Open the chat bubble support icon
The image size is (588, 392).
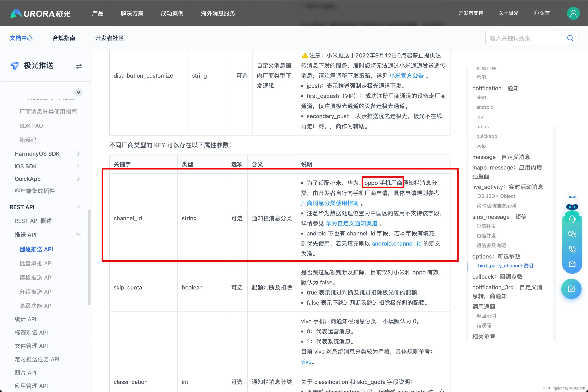(x=572, y=234)
